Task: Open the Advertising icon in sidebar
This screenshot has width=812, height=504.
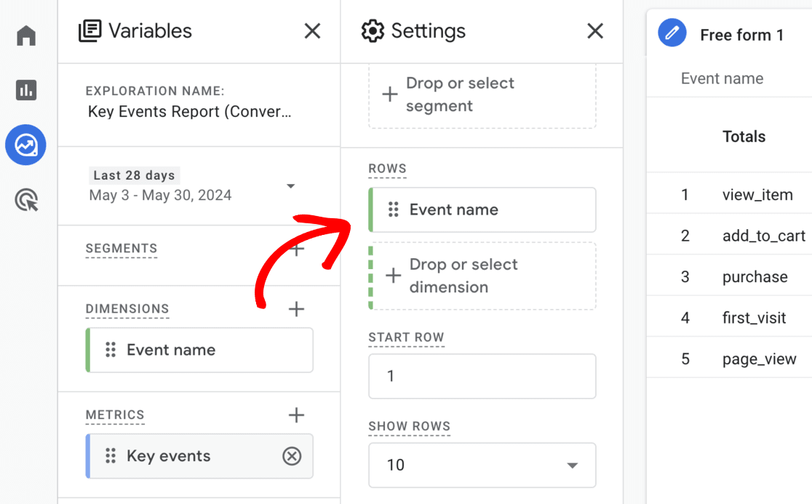Action: pos(26,200)
